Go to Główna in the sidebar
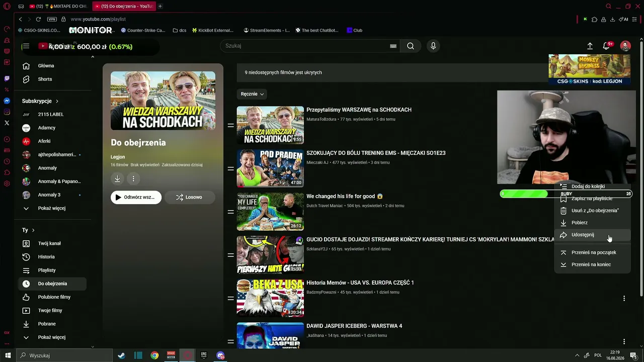 coord(51,66)
